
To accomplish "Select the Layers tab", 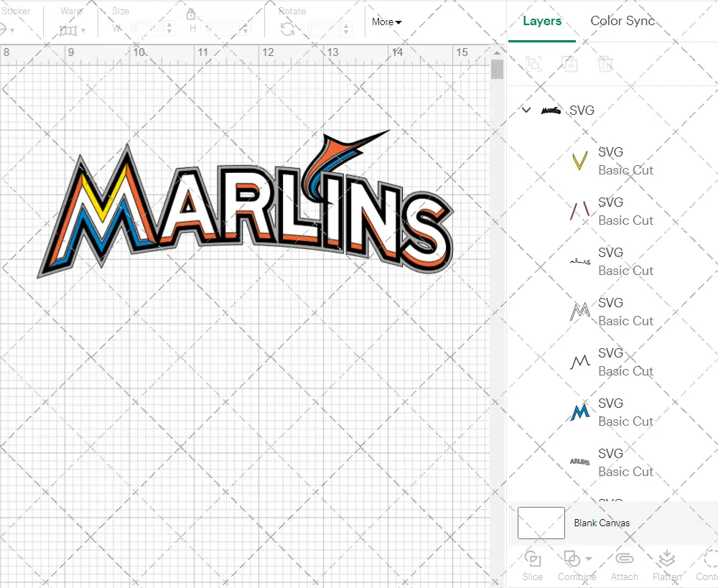I will [542, 21].
